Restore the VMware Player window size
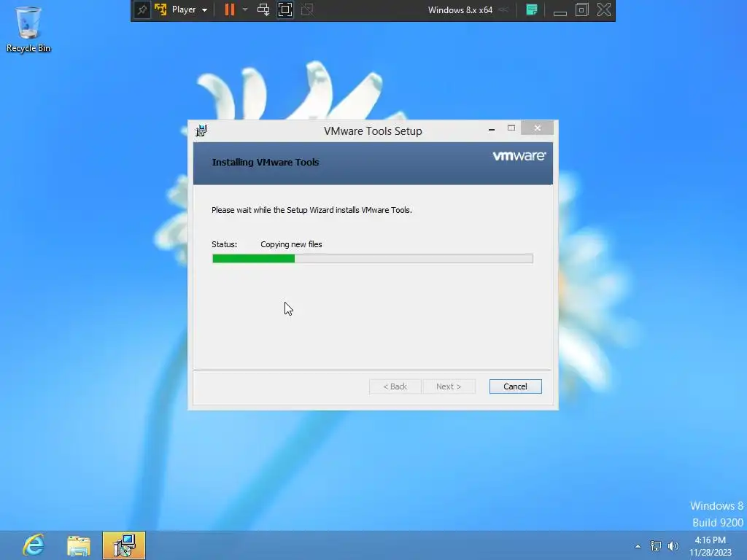 581,9
